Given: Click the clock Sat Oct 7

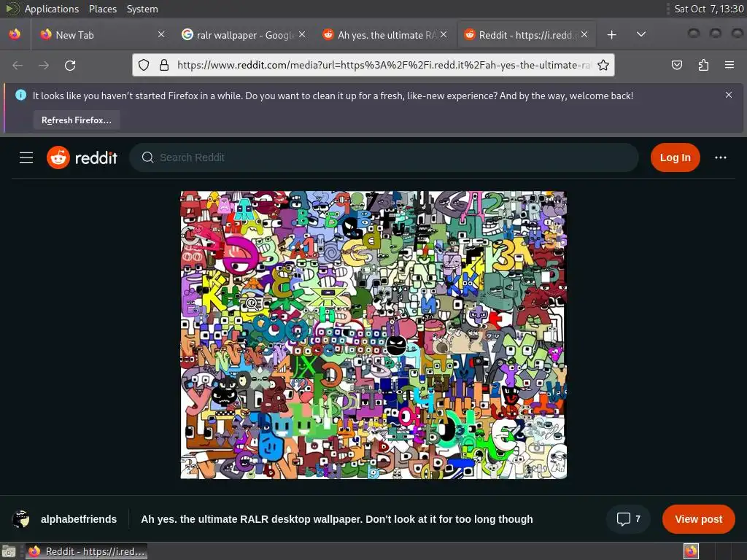Looking at the screenshot, I should (x=709, y=9).
